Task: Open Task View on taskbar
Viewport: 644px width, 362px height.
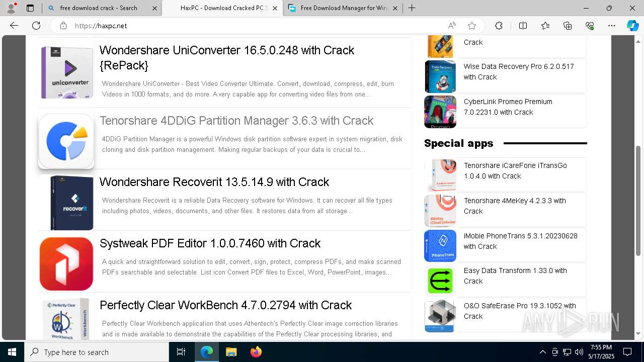Action: (x=181, y=352)
